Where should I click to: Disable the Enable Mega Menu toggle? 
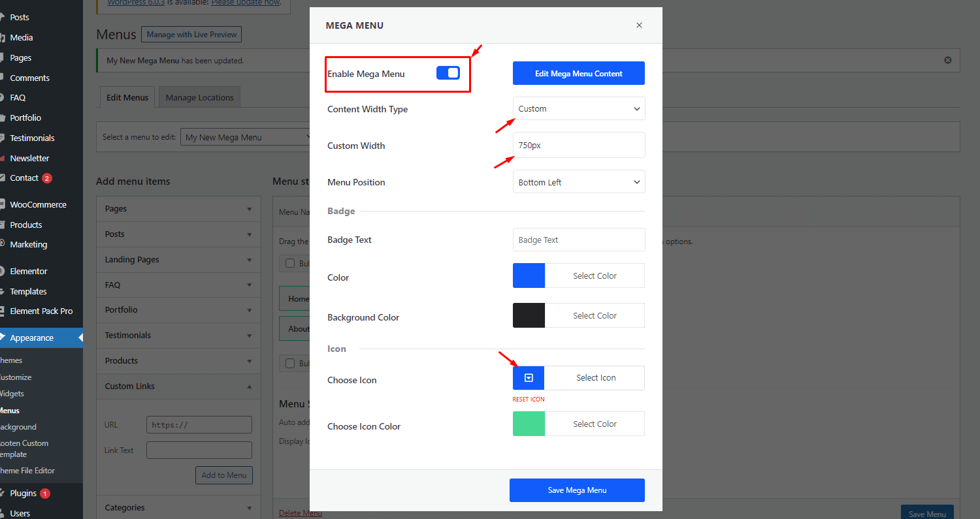[448, 73]
